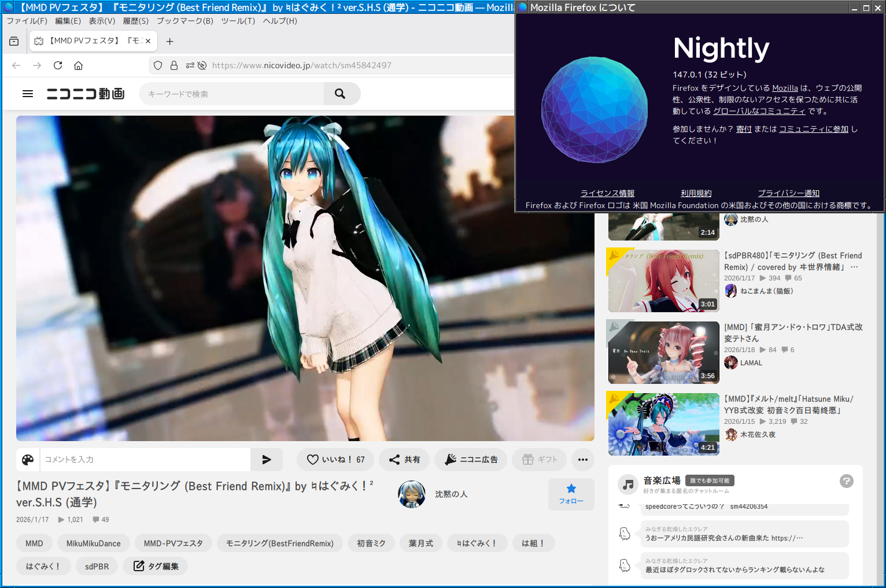Viewport: 886px width, 588px height.
Task: Click the keyword search input field
Action: coord(231,94)
